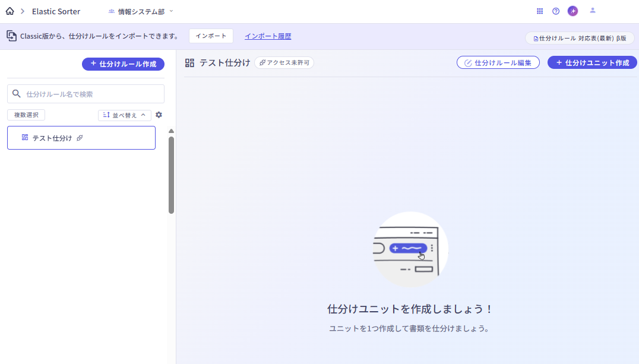Image resolution: width=639 pixels, height=364 pixels.
Task: Click the link icon beside テスト仕分け list item
Action: [80, 138]
